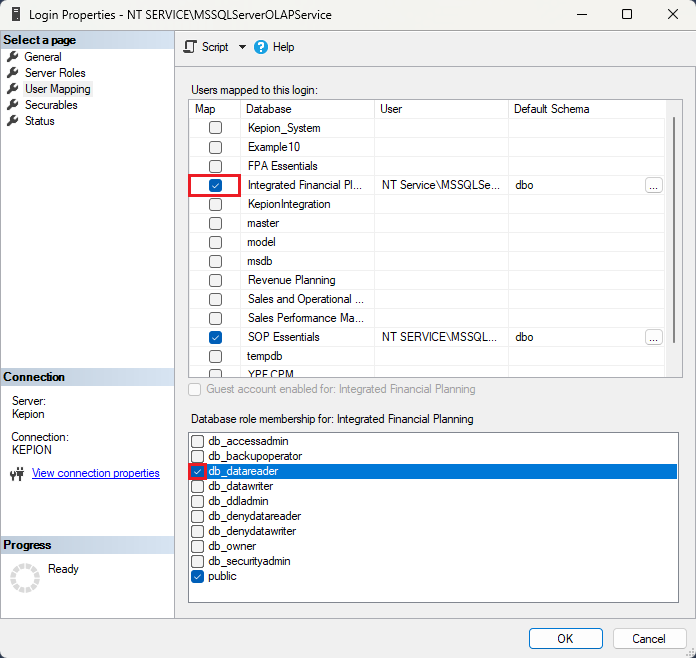Open schema browse button for SOP Essentials row

pos(653,337)
